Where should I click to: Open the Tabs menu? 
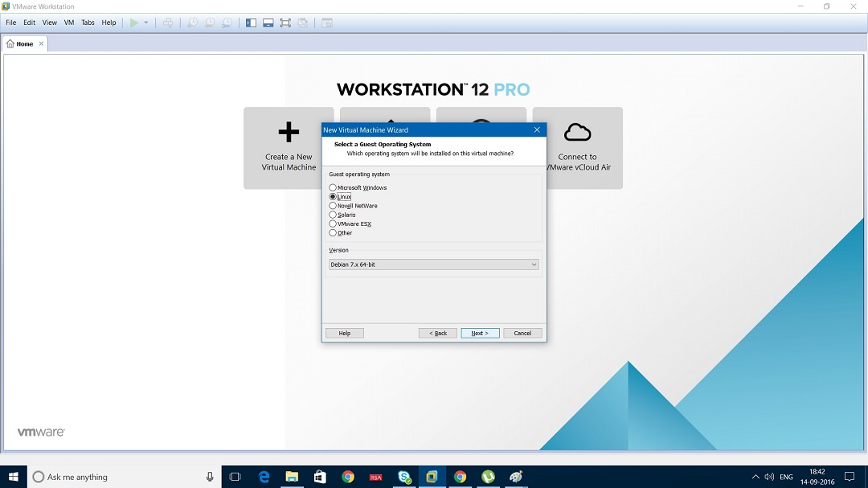click(x=88, y=23)
